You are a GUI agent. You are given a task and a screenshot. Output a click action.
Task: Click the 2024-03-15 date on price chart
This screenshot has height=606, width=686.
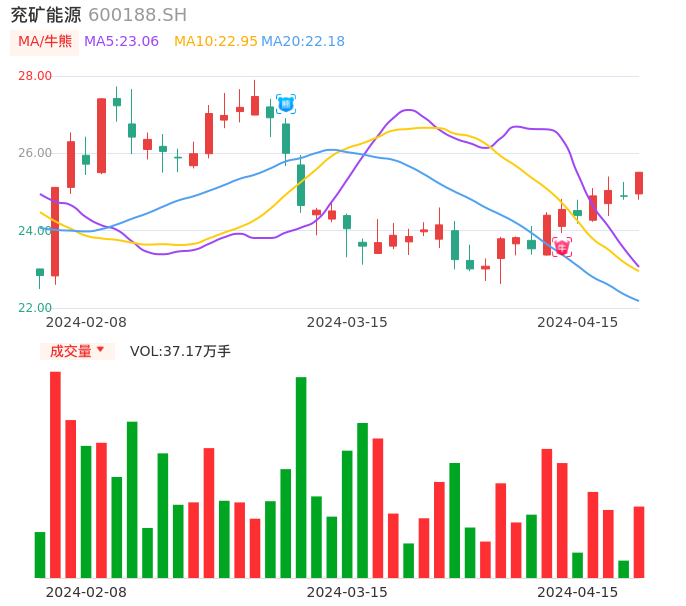pyautogui.click(x=346, y=322)
